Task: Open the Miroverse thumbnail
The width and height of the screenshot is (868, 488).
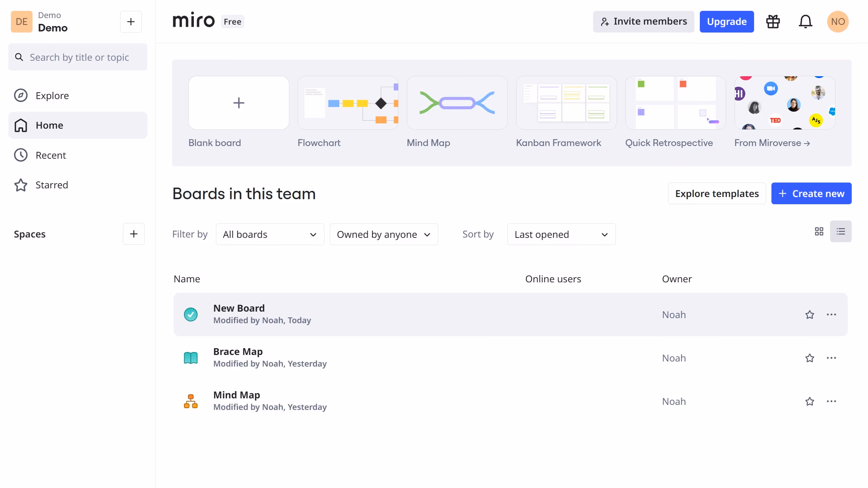Action: tap(785, 103)
